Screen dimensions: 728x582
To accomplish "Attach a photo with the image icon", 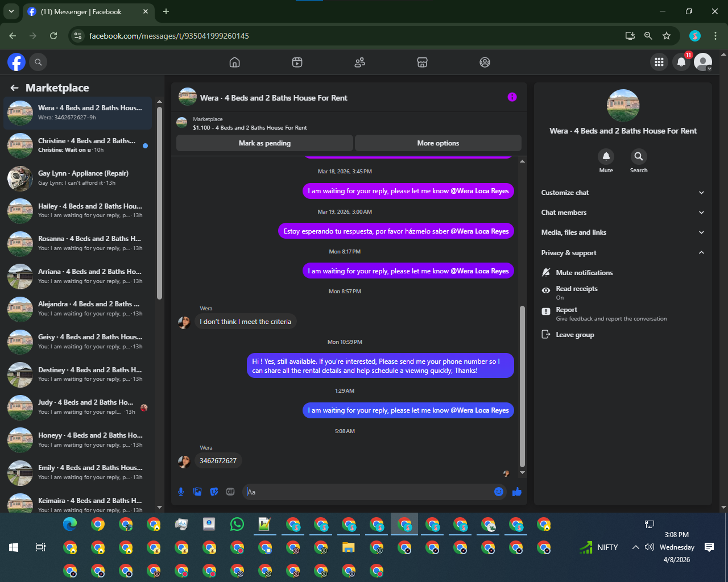I will (x=197, y=492).
